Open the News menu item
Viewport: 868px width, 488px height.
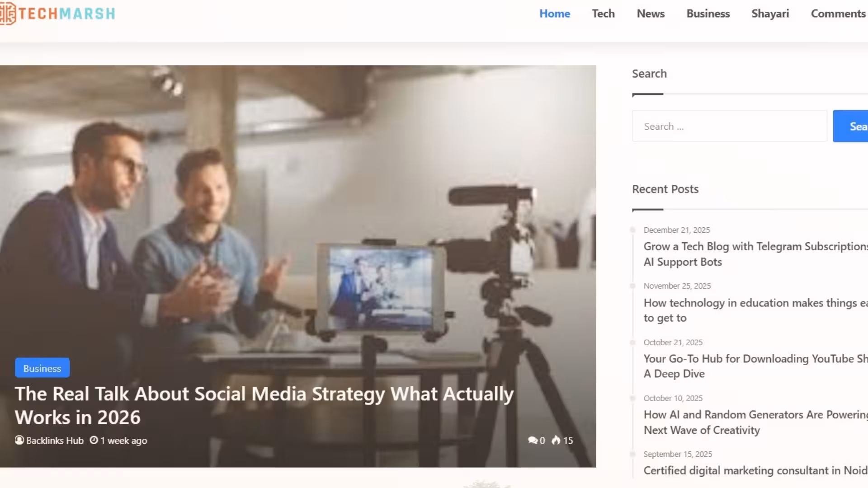pyautogui.click(x=651, y=14)
